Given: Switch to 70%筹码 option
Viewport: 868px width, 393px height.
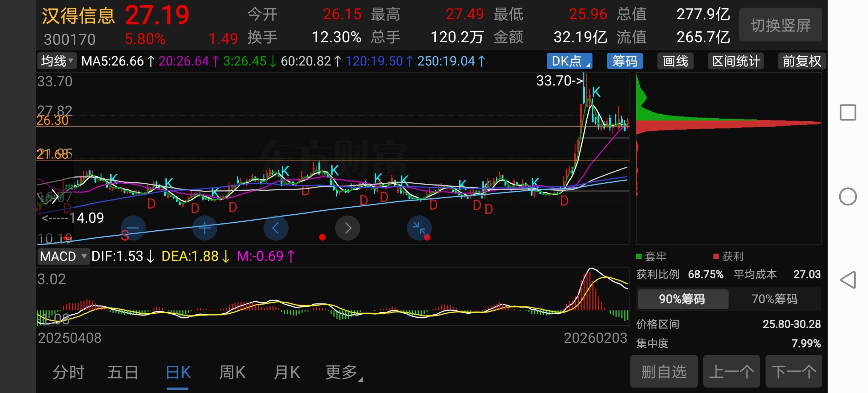Looking at the screenshot, I should coord(774,299).
